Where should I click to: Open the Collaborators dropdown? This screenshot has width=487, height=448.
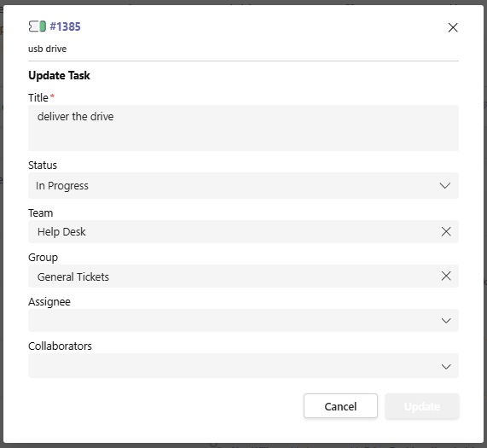[x=243, y=366]
